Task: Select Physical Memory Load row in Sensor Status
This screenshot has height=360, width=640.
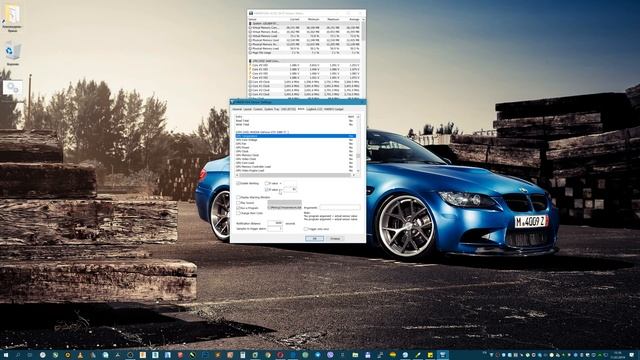Action: (304, 49)
